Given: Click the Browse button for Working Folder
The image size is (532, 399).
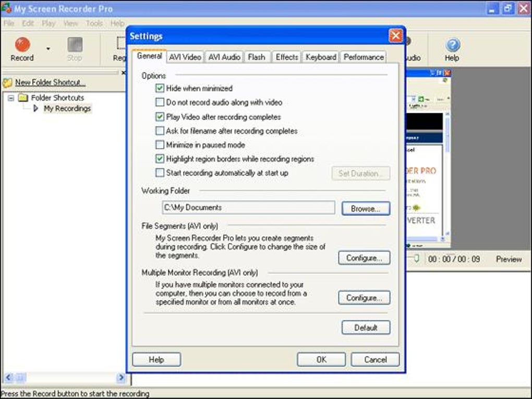Looking at the screenshot, I should [x=366, y=209].
